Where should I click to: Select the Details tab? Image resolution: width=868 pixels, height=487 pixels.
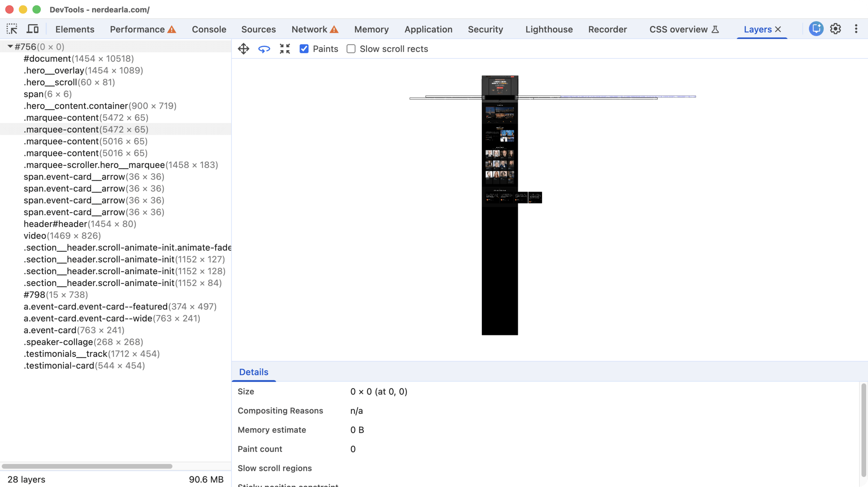point(254,372)
